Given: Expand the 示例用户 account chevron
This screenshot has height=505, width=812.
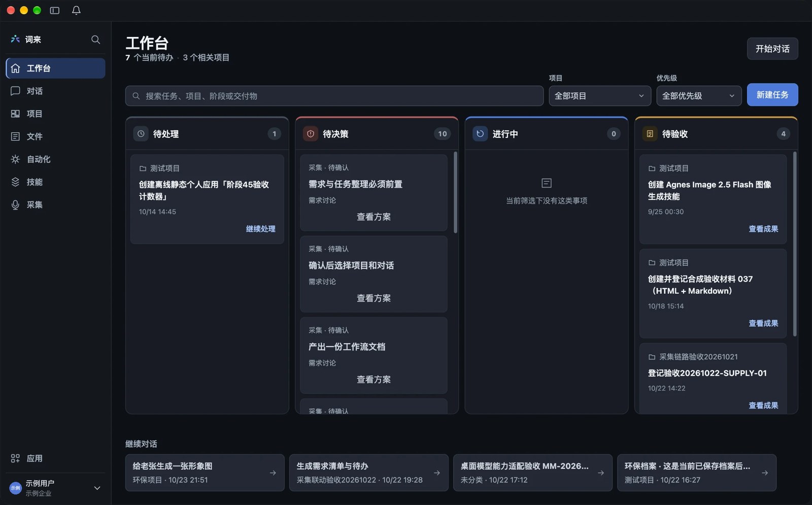Looking at the screenshot, I should pos(97,488).
